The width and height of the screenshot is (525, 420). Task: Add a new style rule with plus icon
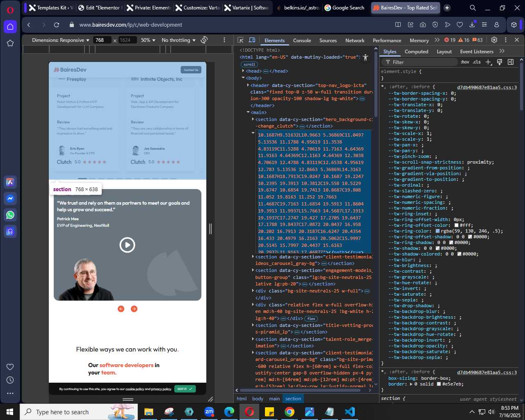point(488,62)
